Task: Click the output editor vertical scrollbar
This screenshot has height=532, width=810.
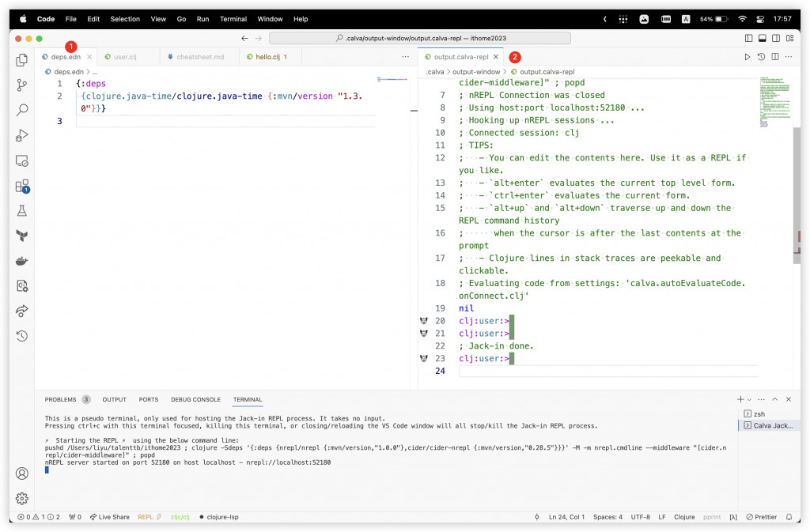Action: pyautogui.click(x=797, y=195)
